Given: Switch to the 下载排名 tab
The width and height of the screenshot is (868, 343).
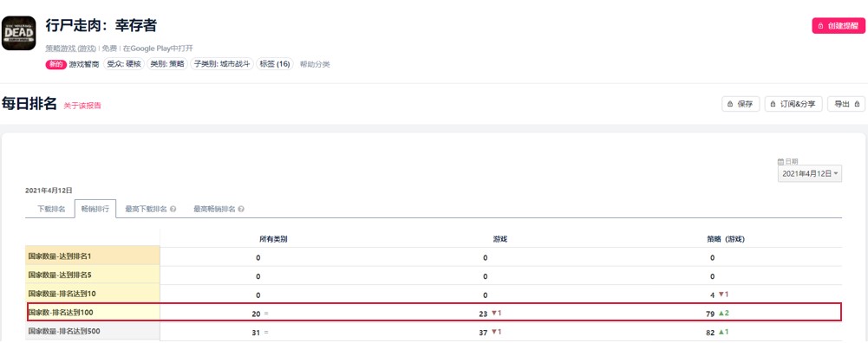Looking at the screenshot, I should click(51, 209).
